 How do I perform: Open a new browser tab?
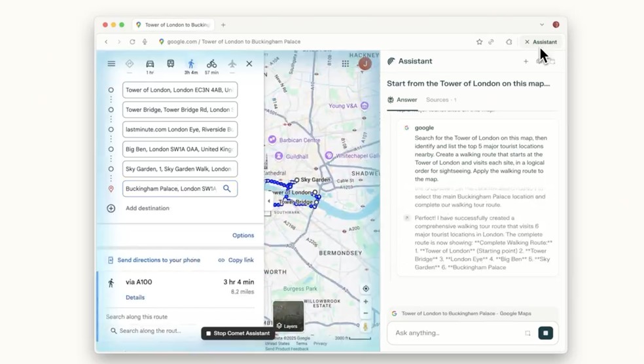223,25
